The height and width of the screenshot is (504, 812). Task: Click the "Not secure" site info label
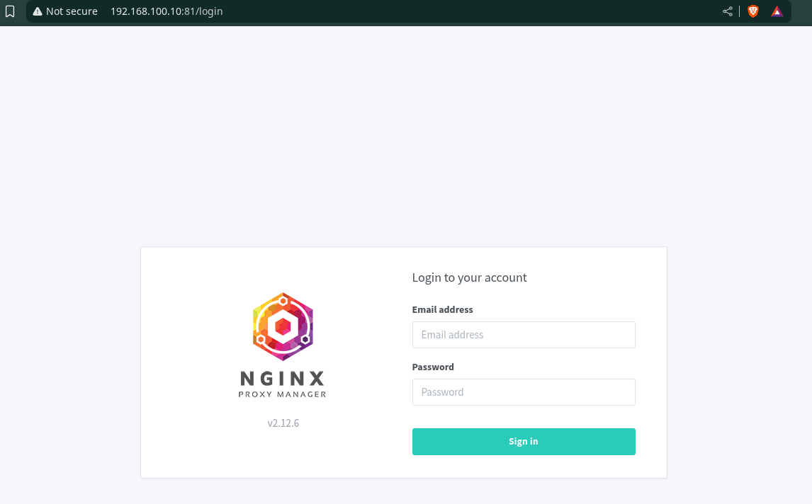coord(72,11)
